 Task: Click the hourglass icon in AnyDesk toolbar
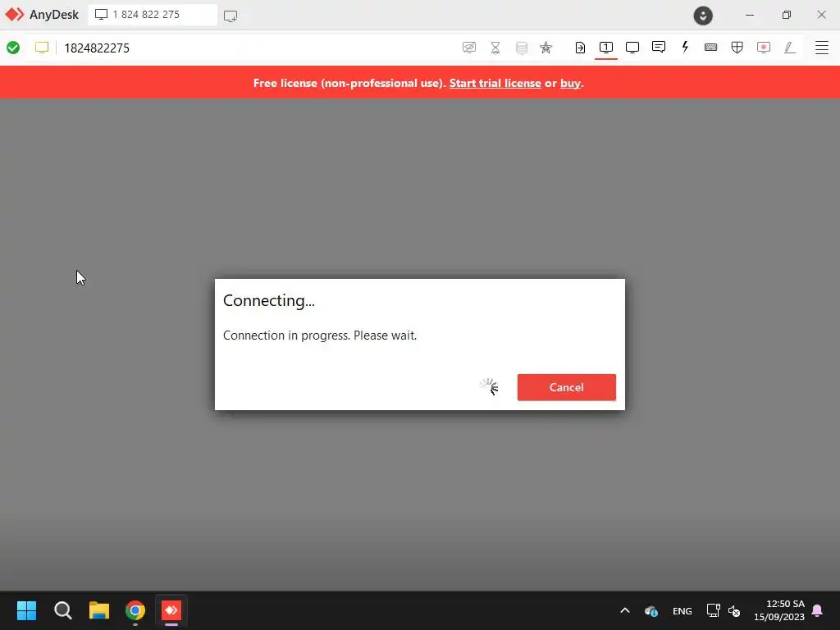pyautogui.click(x=495, y=48)
